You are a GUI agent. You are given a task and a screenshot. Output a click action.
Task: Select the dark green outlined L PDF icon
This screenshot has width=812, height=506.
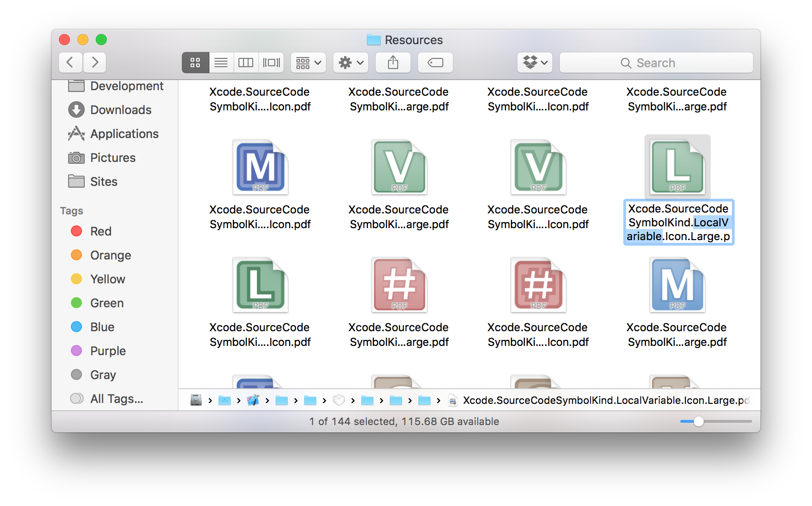[x=261, y=285]
